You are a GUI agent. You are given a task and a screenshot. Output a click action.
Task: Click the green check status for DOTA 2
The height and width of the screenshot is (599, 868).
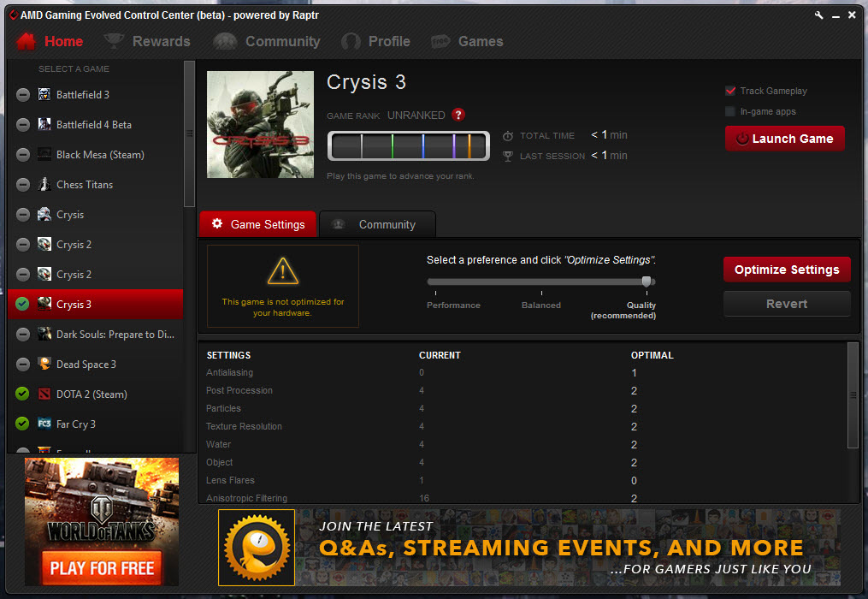coord(22,394)
